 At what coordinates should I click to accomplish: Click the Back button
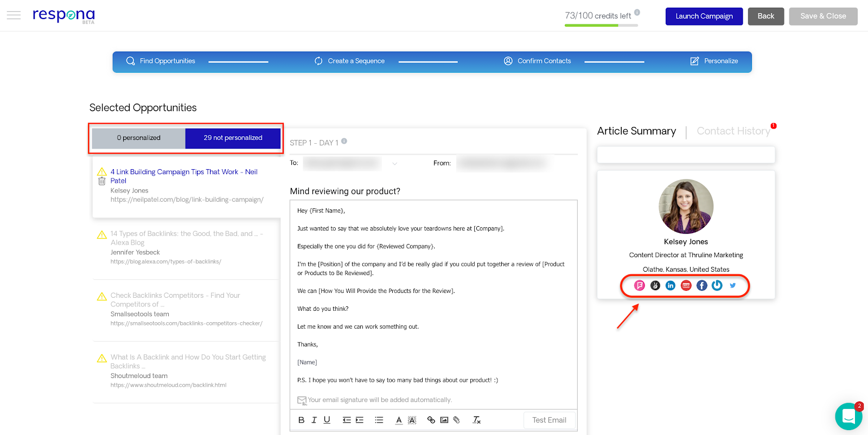click(766, 16)
